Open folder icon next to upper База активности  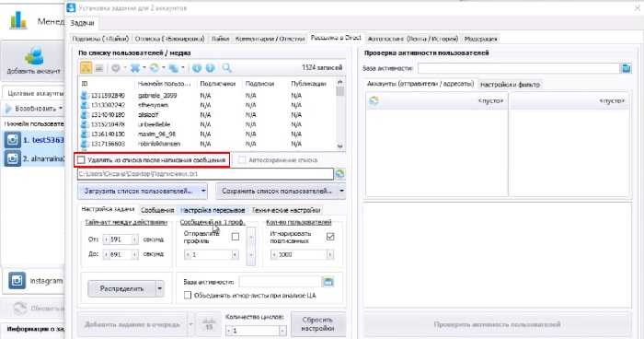tap(627, 68)
